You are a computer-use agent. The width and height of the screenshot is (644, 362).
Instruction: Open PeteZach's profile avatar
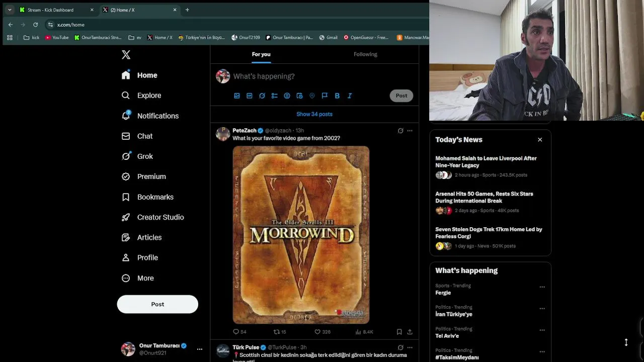click(x=223, y=134)
